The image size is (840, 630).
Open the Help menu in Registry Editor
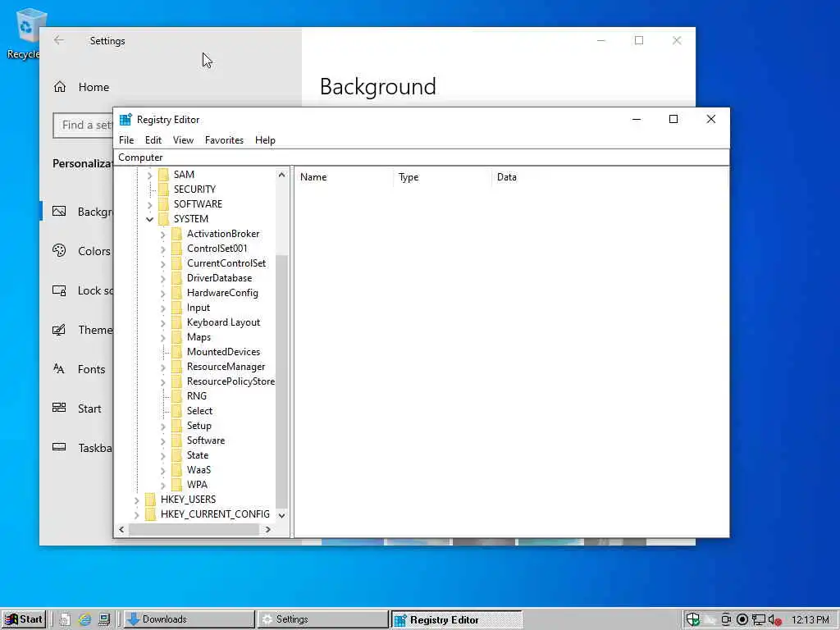coord(265,140)
